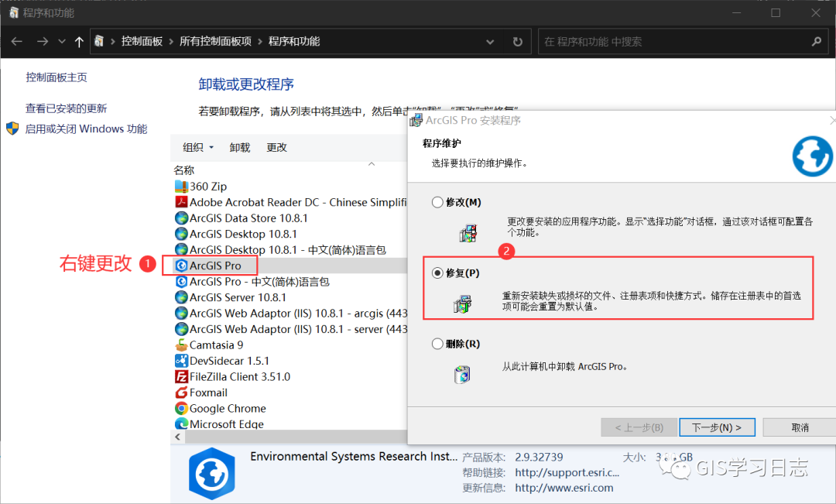The height and width of the screenshot is (504, 836).
Task: Select ArcGIS Web Adaptor (IIS) arcgis row
Action: tap(290, 313)
